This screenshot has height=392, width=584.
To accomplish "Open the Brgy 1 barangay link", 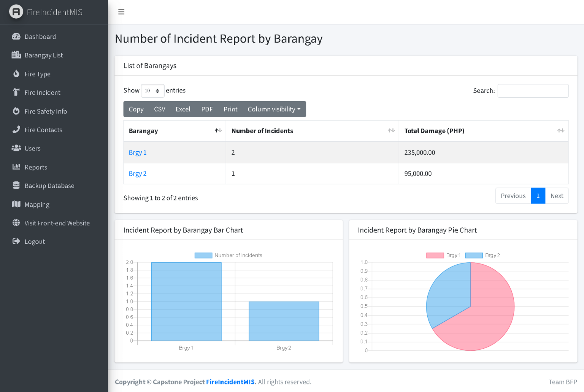I will [138, 152].
